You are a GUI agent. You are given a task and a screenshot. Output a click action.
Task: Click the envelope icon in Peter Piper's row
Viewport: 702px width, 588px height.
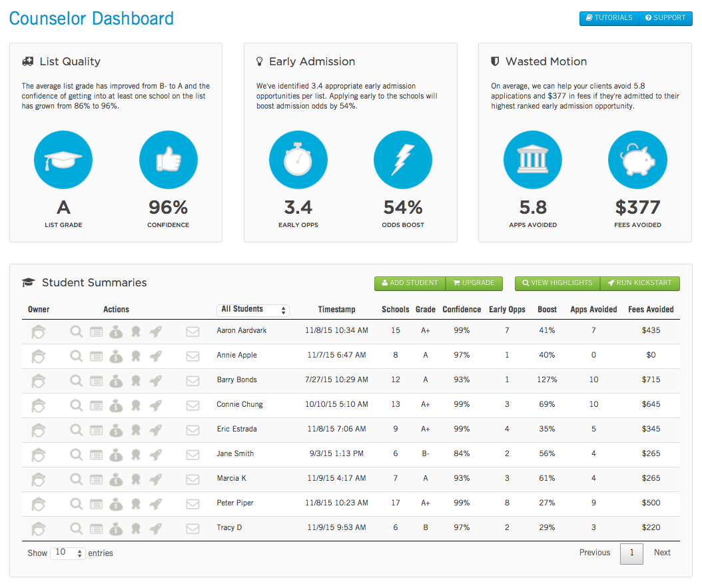point(192,504)
